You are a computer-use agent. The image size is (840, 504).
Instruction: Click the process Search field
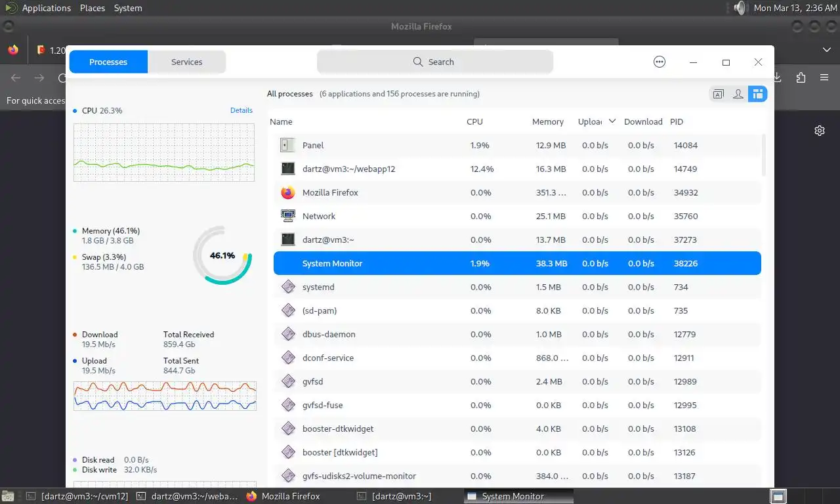[x=434, y=62]
